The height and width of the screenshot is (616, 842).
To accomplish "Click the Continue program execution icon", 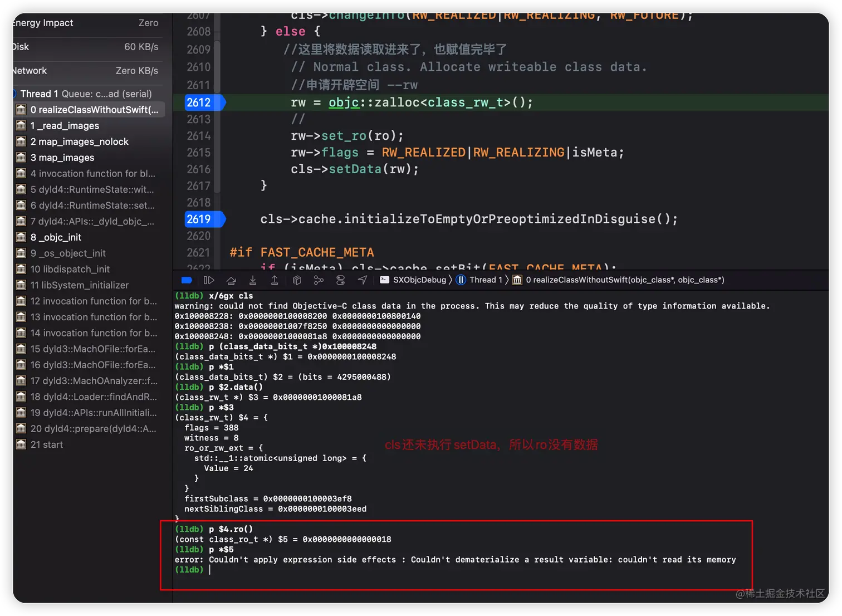I will click(x=209, y=280).
